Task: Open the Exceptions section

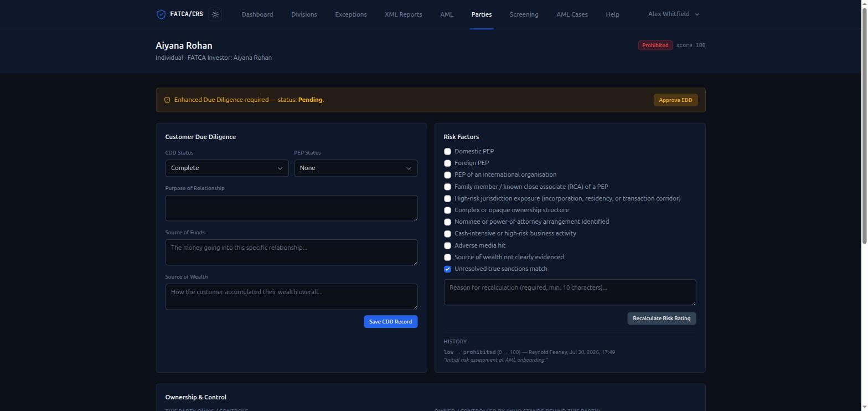Action: 351,14
